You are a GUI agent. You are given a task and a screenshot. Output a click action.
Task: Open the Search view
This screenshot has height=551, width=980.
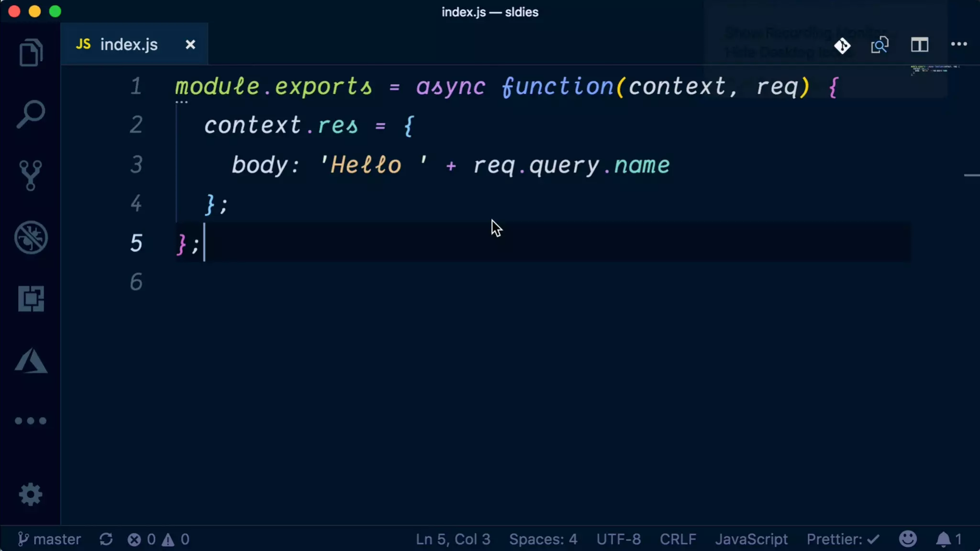click(31, 114)
